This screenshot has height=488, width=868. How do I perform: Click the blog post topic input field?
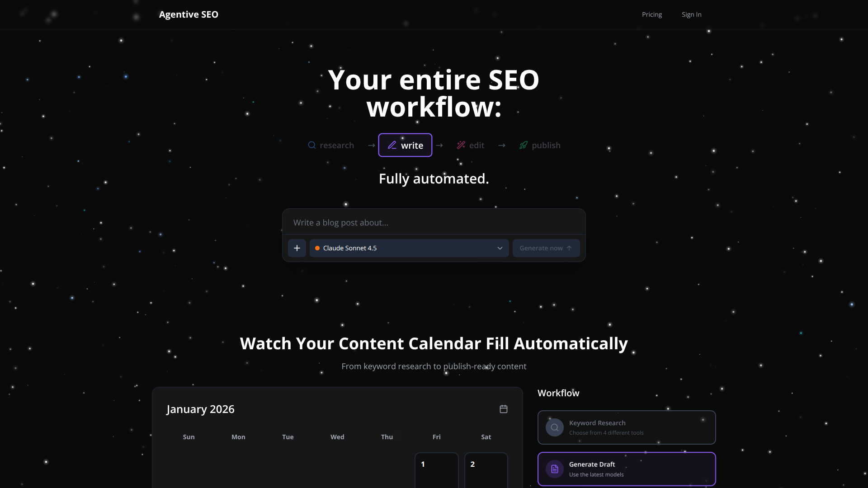(434, 222)
